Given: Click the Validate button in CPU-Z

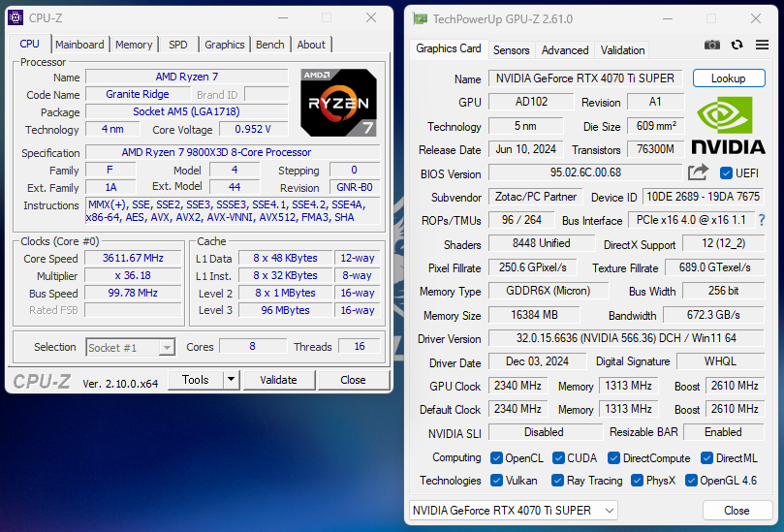Looking at the screenshot, I should click(278, 380).
